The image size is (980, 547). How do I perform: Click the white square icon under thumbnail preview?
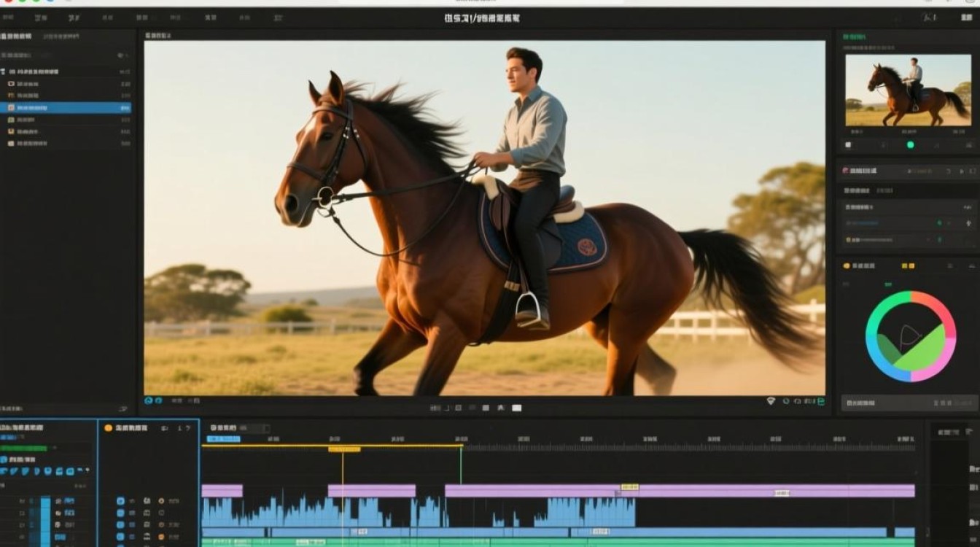click(x=848, y=145)
